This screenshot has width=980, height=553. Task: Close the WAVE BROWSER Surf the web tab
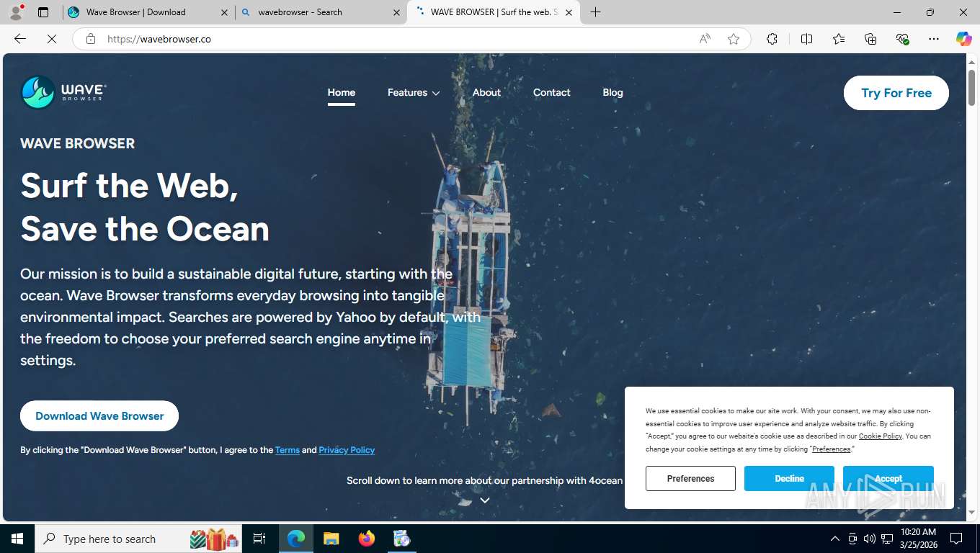(569, 12)
